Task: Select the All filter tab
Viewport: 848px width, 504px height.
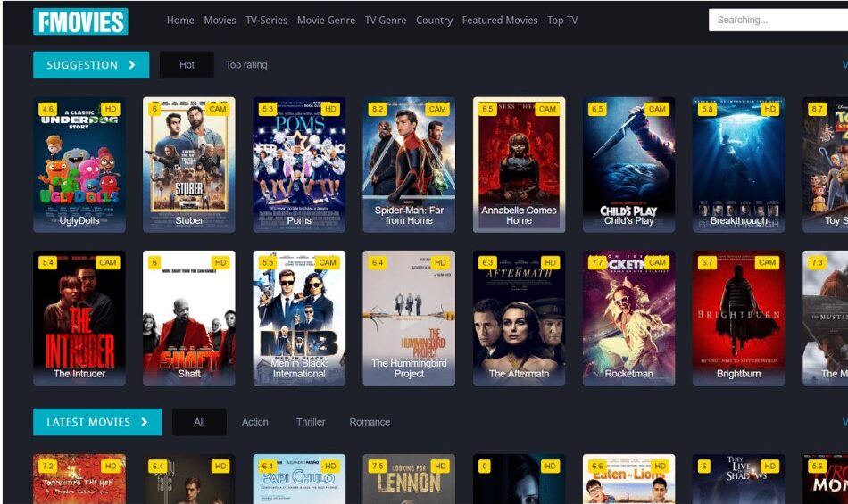Action: point(199,422)
